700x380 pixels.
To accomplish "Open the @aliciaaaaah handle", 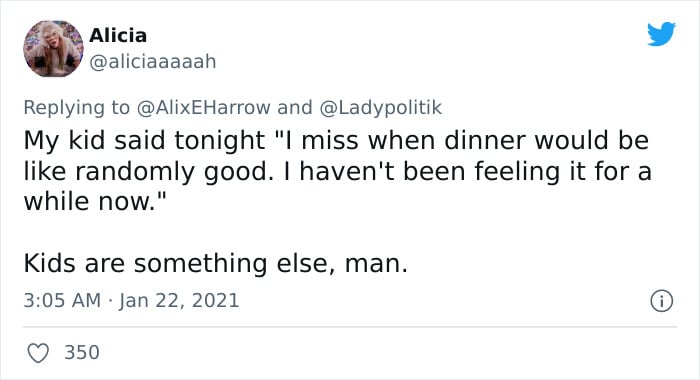I will [153, 62].
